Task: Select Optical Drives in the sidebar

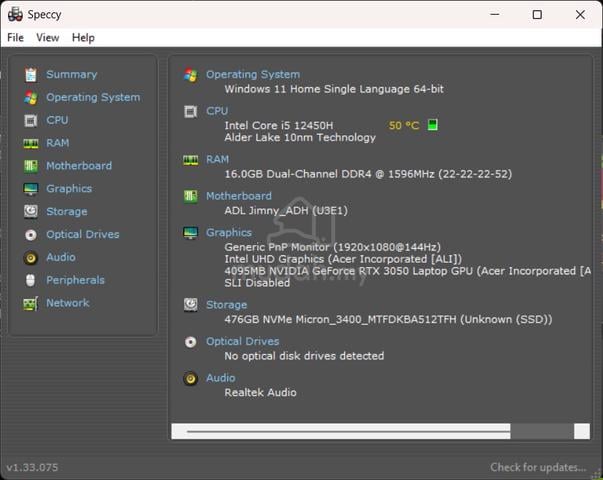Action: 83,234
